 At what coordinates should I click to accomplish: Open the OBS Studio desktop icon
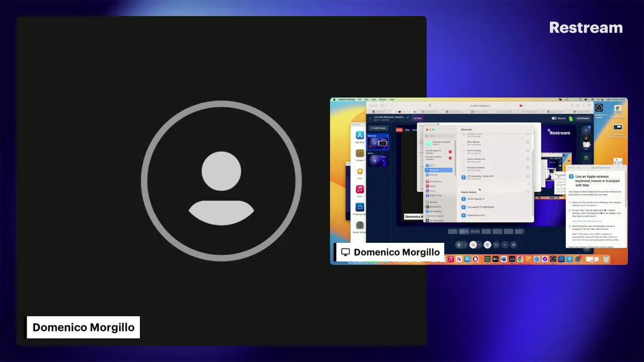tap(599, 108)
